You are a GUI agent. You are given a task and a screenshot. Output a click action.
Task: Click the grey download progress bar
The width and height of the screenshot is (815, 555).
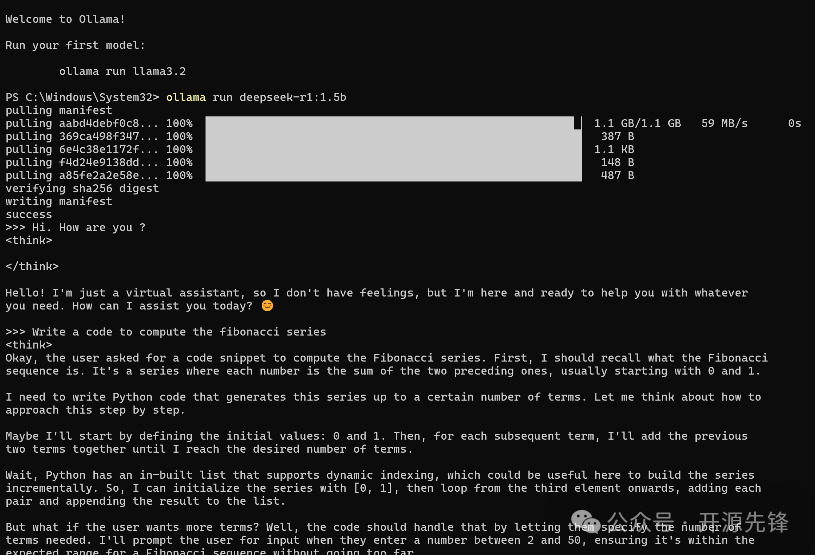393,149
